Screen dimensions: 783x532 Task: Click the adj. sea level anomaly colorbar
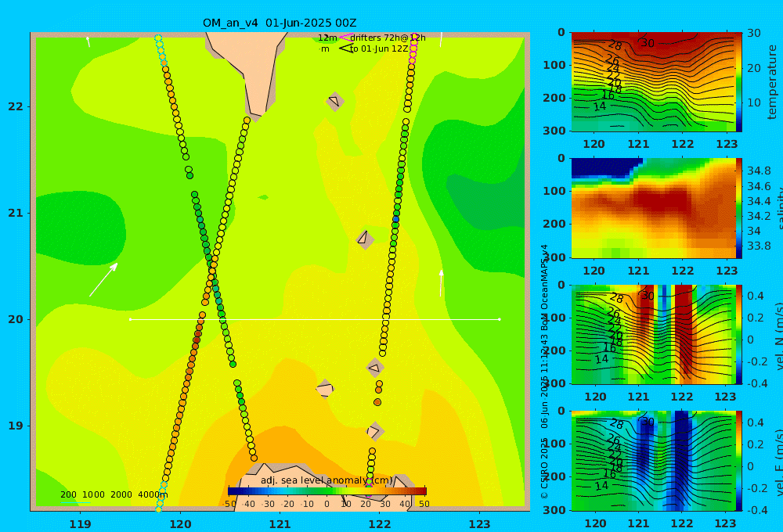click(327, 491)
